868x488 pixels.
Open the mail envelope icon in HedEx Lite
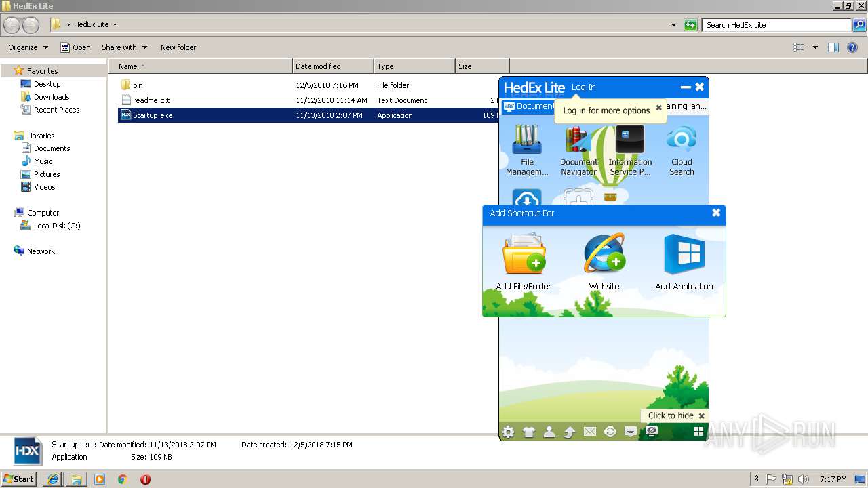[x=590, y=431]
